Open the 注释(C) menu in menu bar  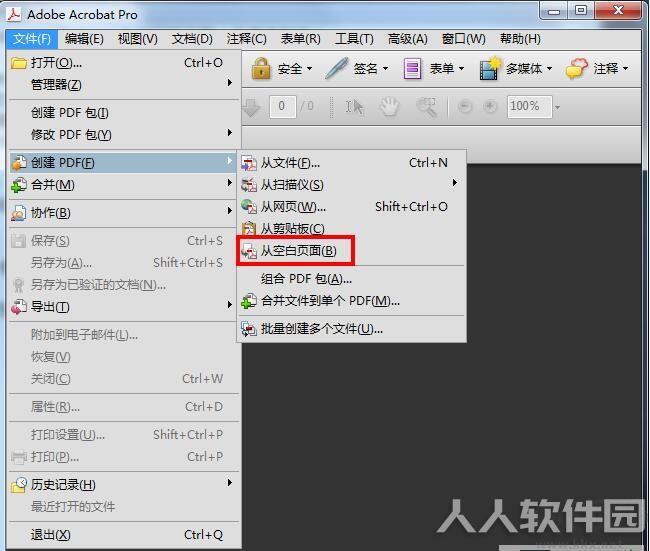247,39
